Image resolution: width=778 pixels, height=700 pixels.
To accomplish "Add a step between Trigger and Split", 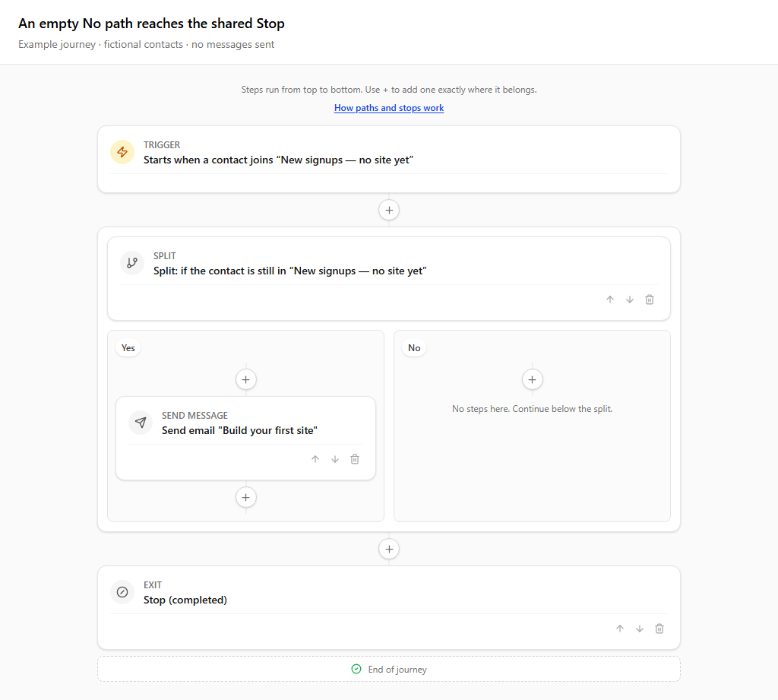I will [x=389, y=210].
